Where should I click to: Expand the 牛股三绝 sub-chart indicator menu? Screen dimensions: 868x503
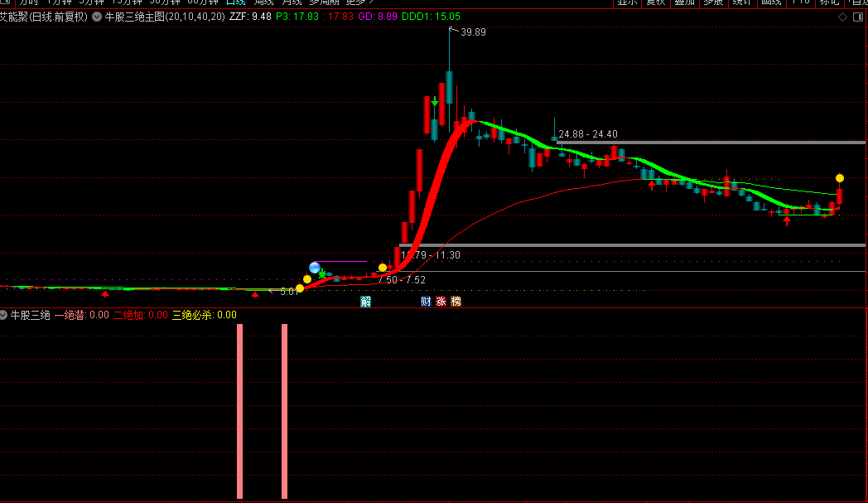(3, 315)
